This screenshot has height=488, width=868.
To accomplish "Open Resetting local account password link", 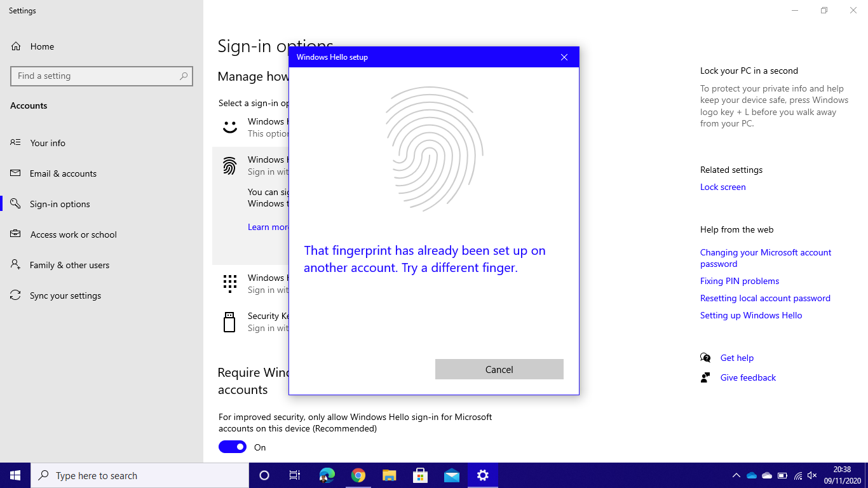I will click(765, 298).
